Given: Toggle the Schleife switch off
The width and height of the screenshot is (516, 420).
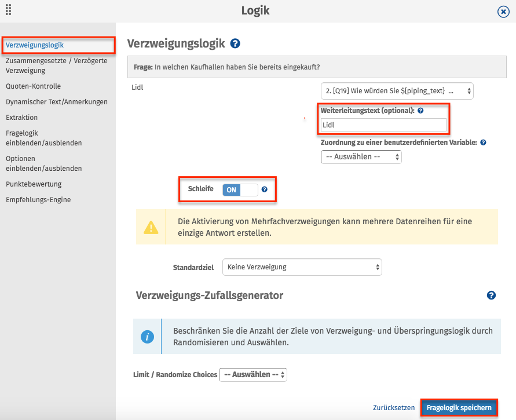Looking at the screenshot, I should click(x=240, y=189).
